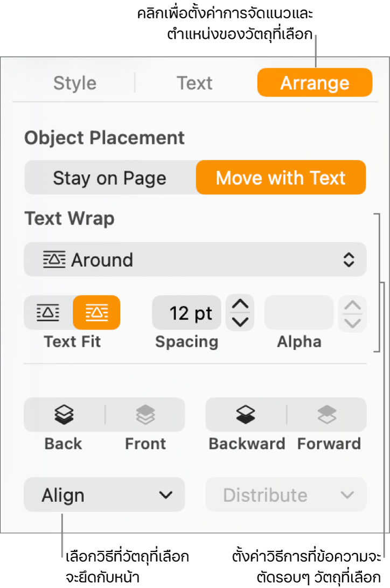The width and height of the screenshot is (390, 588).
Task: Send object to Back
Action: point(64,415)
